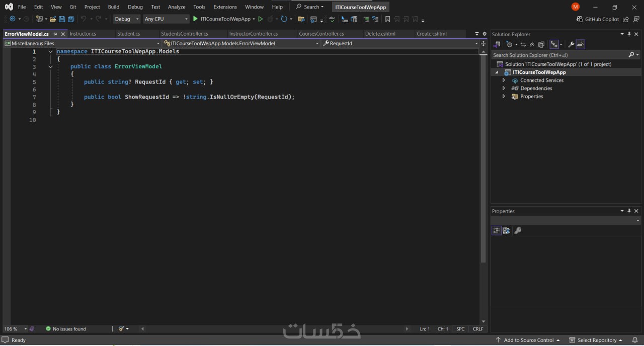Click the editor vertical scrollbar
The image size is (644, 346).
tap(484, 158)
